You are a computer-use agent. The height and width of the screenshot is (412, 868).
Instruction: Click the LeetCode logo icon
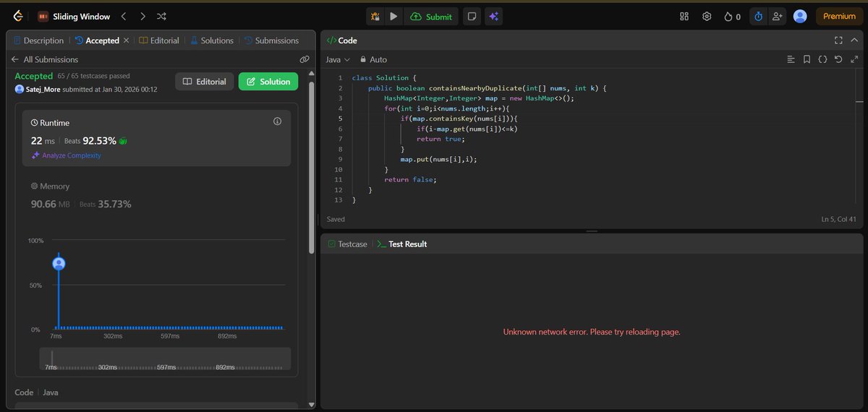17,16
